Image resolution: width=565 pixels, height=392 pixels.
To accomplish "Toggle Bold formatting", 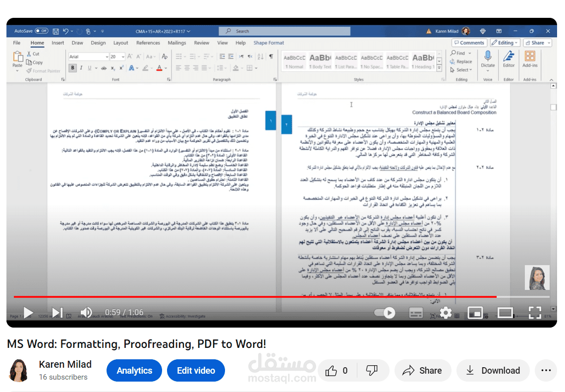I will [x=73, y=68].
